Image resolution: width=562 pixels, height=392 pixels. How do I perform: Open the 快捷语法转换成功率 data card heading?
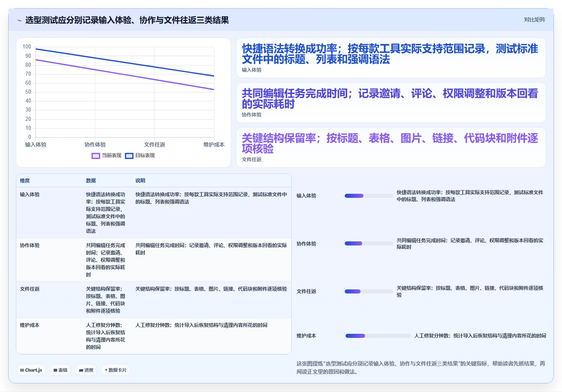point(390,54)
